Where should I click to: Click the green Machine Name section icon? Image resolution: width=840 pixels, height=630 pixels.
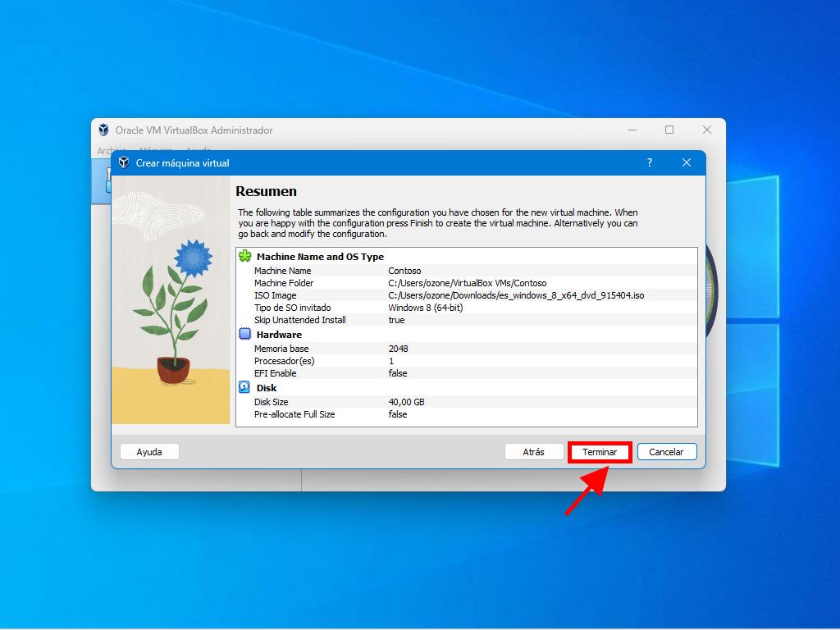click(244, 256)
